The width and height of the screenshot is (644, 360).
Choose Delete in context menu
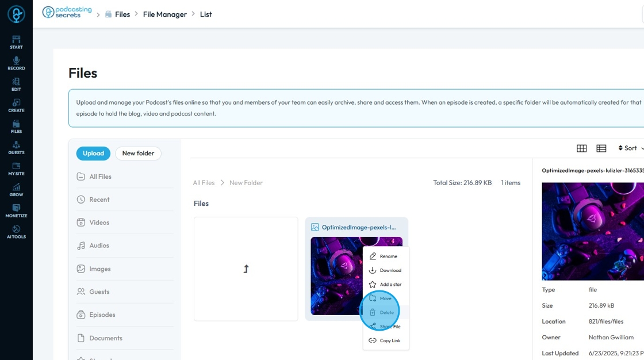[386, 312]
